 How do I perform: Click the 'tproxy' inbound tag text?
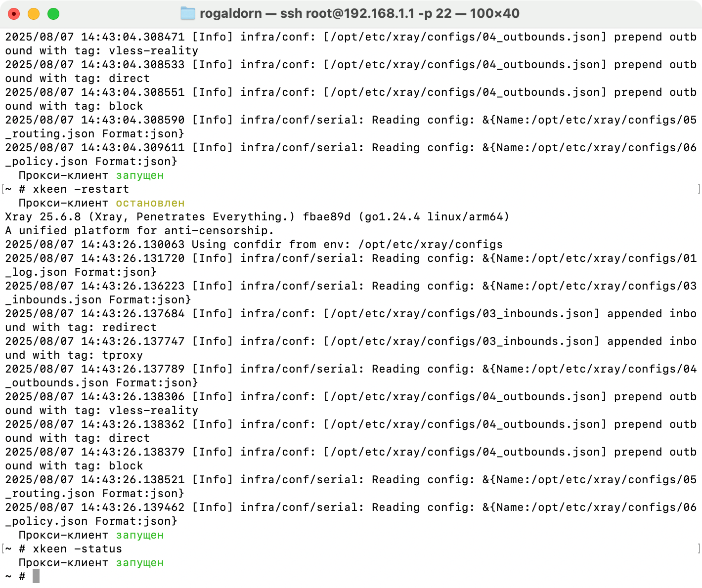pos(122,355)
